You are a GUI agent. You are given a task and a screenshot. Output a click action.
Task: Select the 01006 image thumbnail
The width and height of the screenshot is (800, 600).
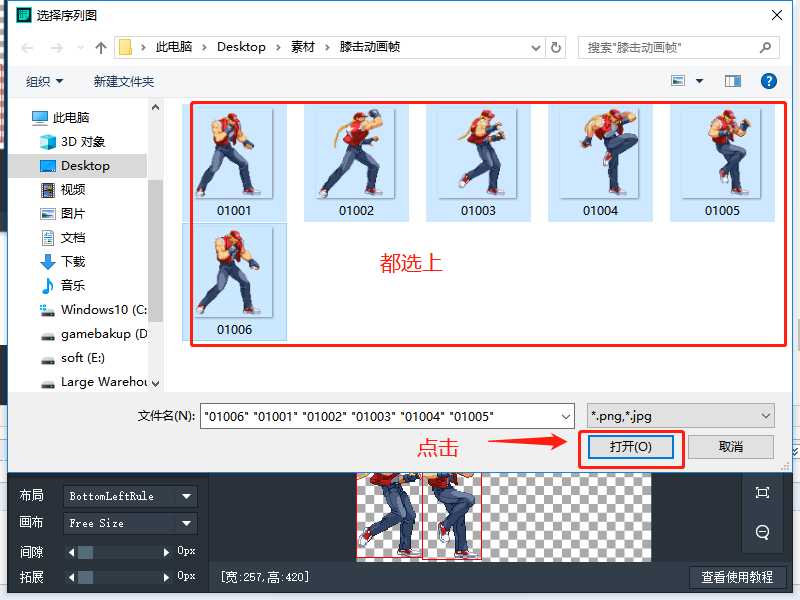[x=234, y=282]
